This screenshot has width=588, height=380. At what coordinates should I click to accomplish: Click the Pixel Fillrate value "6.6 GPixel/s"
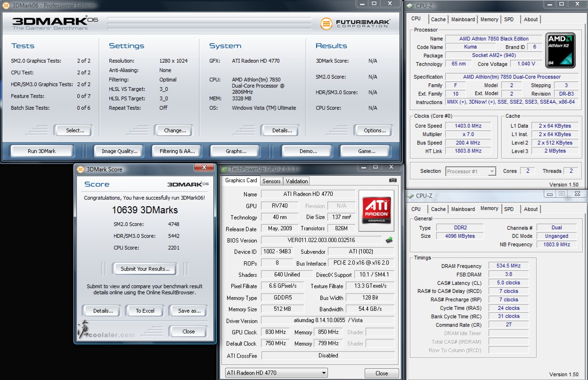[x=282, y=286]
